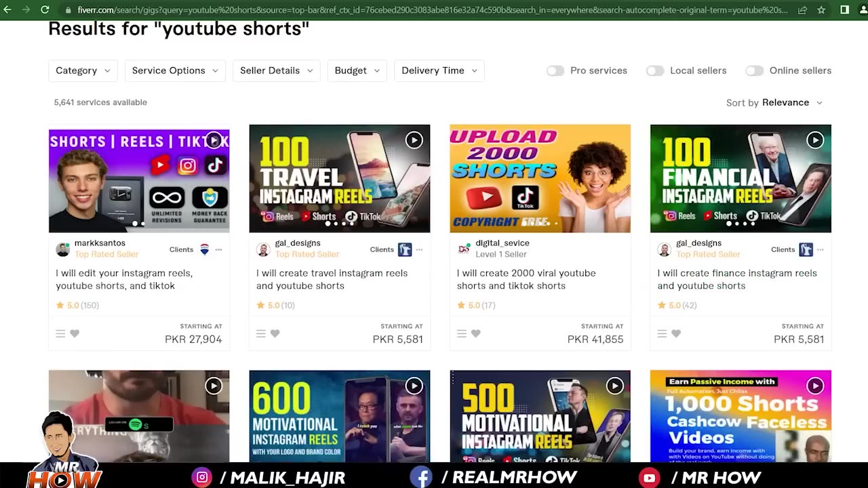Open Upload 2000 Shorts gig thumbnail
Viewport: 868px width, 488px height.
[x=540, y=178]
